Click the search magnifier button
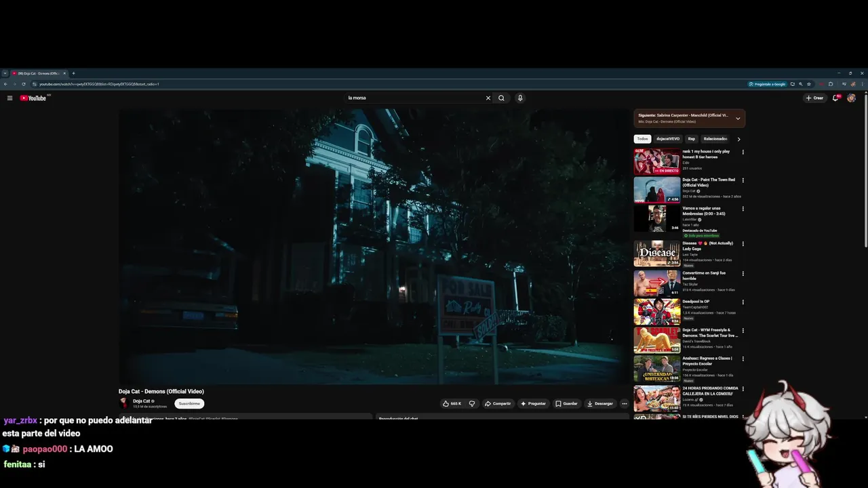The image size is (868, 488). (x=501, y=98)
